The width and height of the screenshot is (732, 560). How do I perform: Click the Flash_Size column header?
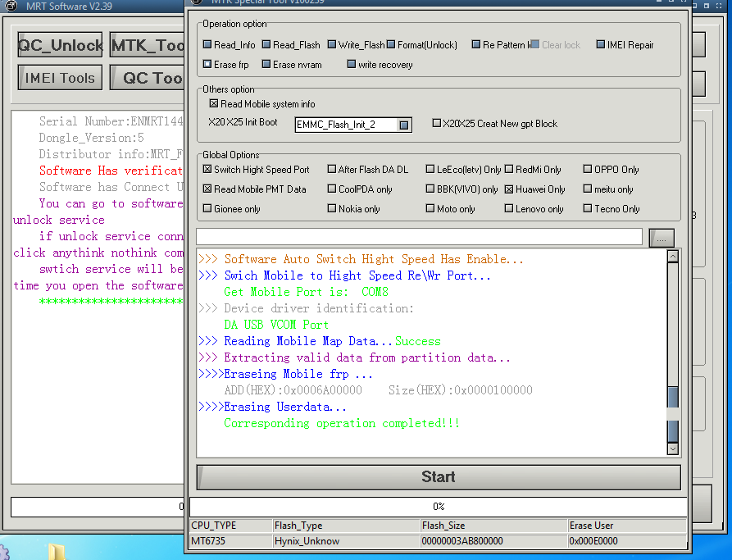[x=494, y=526]
